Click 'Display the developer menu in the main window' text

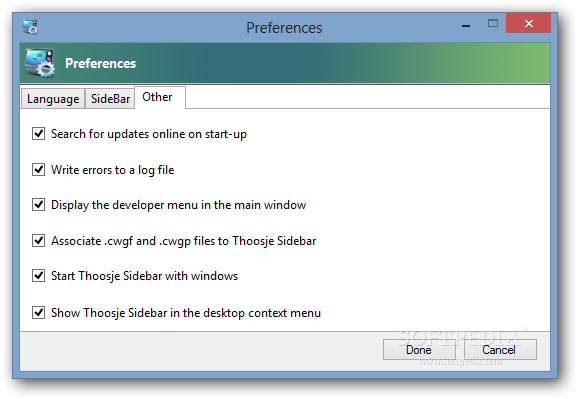click(178, 205)
